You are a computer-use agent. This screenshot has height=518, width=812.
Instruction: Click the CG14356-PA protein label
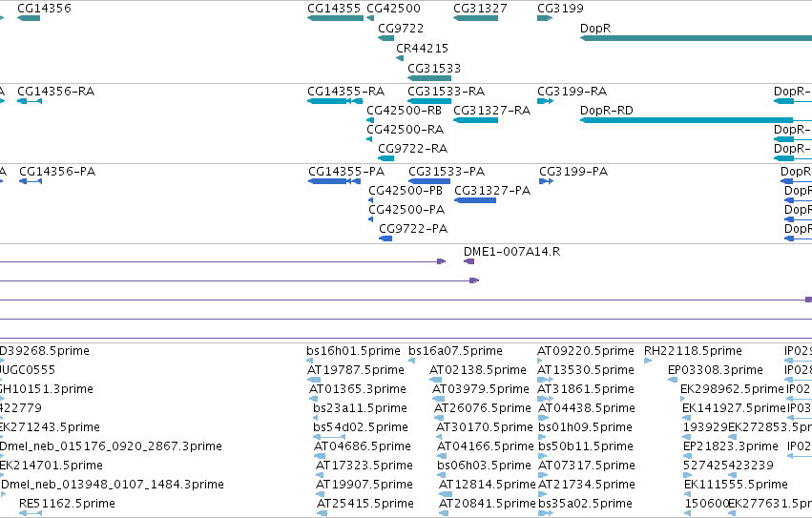tap(57, 172)
